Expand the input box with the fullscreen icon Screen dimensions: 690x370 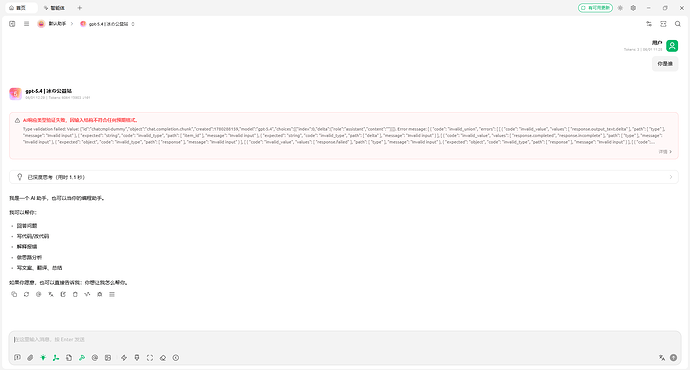pyautogui.click(x=150, y=358)
